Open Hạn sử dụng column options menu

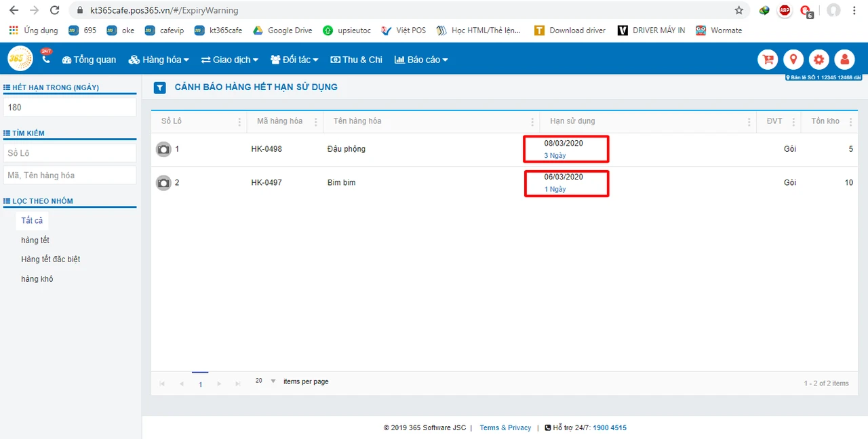pos(749,122)
